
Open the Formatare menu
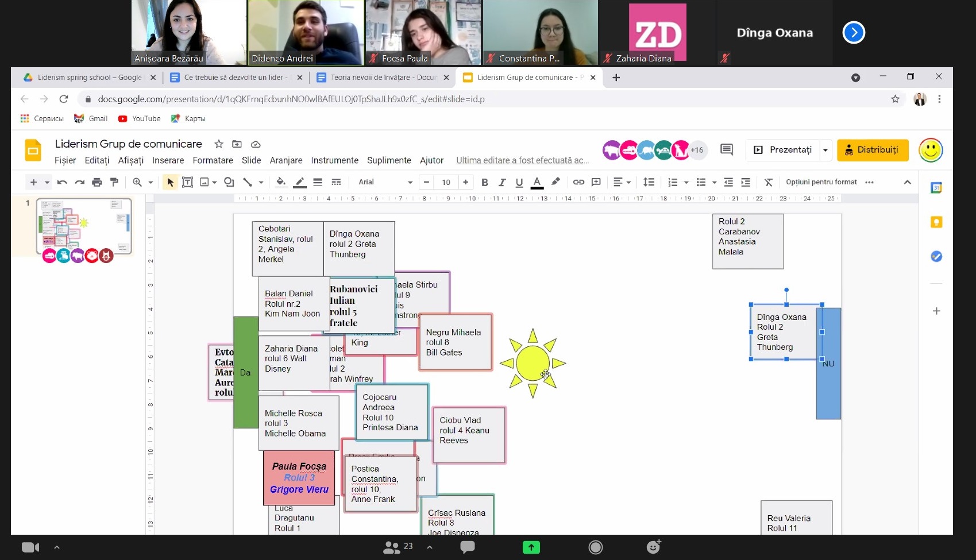point(213,160)
